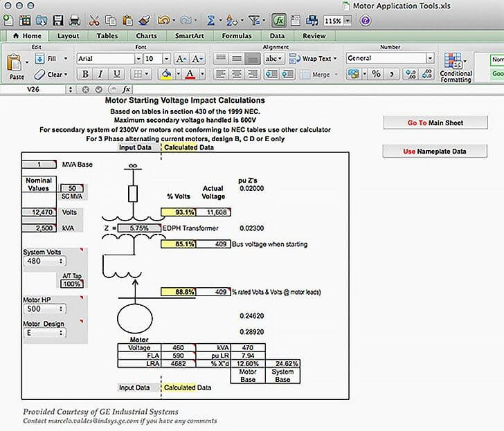This screenshot has height=431, width=504.
Task: Select transformer Z 5.75% cell
Action: click(139, 228)
